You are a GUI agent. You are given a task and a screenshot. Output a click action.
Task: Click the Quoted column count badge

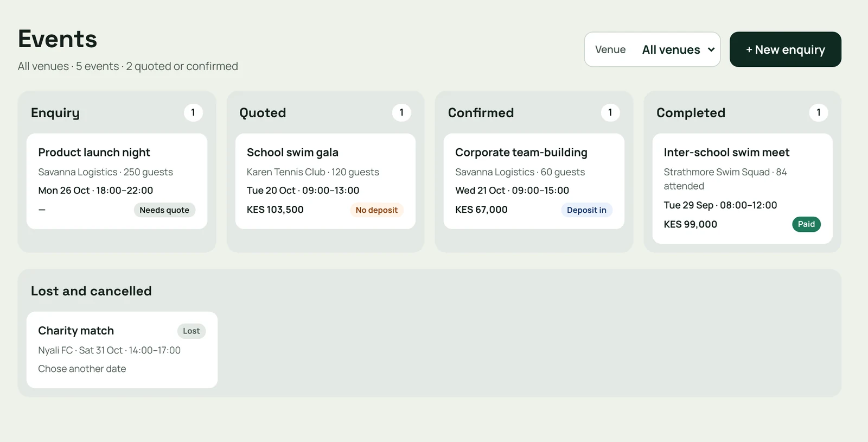[x=401, y=112]
